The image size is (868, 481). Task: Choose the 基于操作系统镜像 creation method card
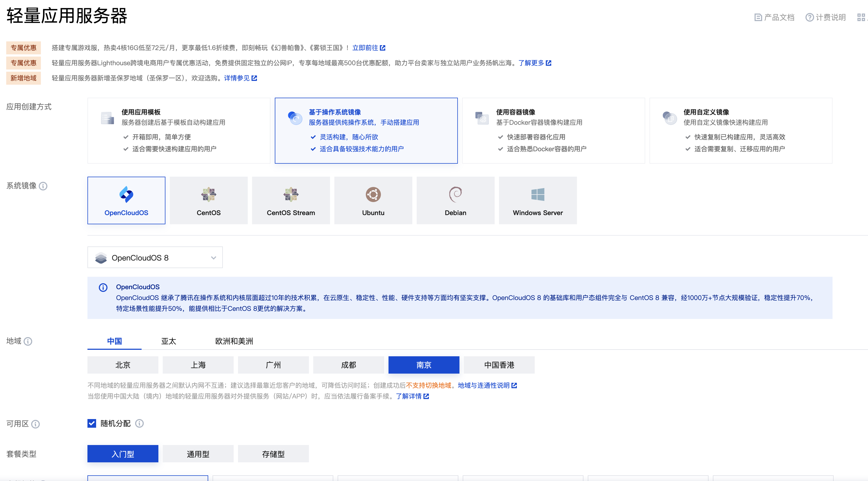pyautogui.click(x=366, y=131)
